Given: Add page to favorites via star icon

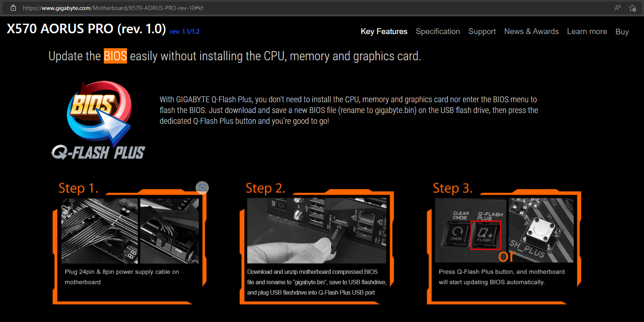Looking at the screenshot, I should [x=632, y=8].
